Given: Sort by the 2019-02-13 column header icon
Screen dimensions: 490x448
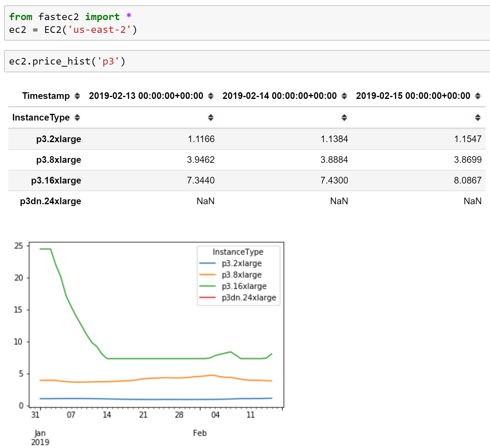Looking at the screenshot, I should (210, 96).
